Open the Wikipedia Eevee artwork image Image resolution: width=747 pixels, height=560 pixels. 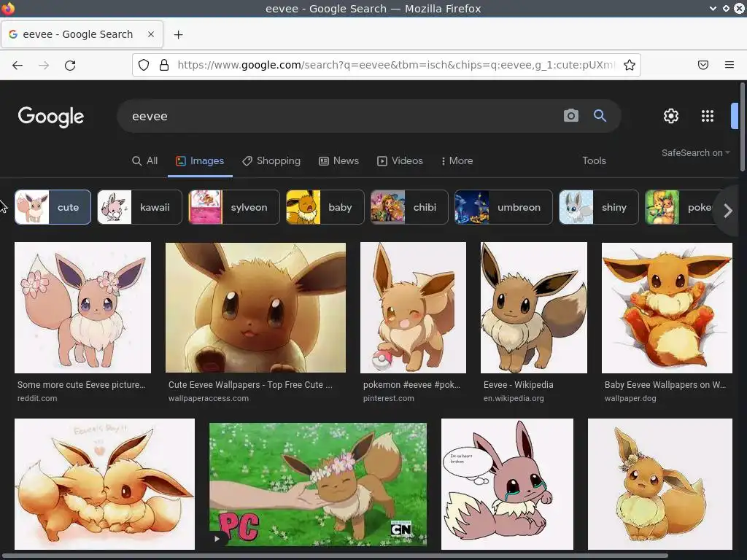[x=533, y=308]
